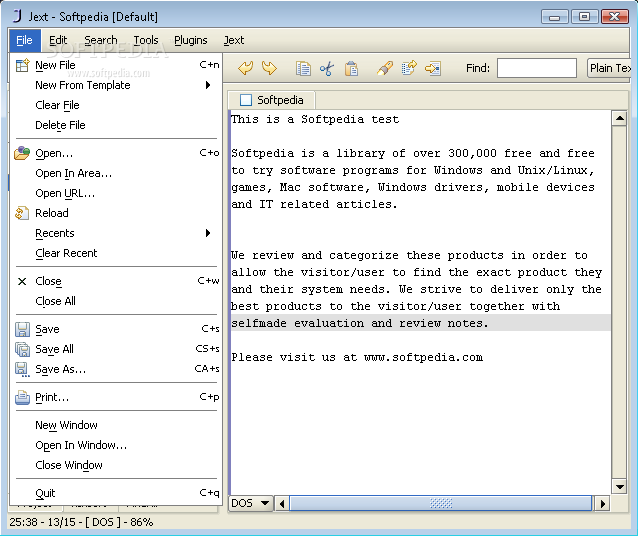Choose Clear File menu entry
The image size is (638, 536).
(x=116, y=105)
